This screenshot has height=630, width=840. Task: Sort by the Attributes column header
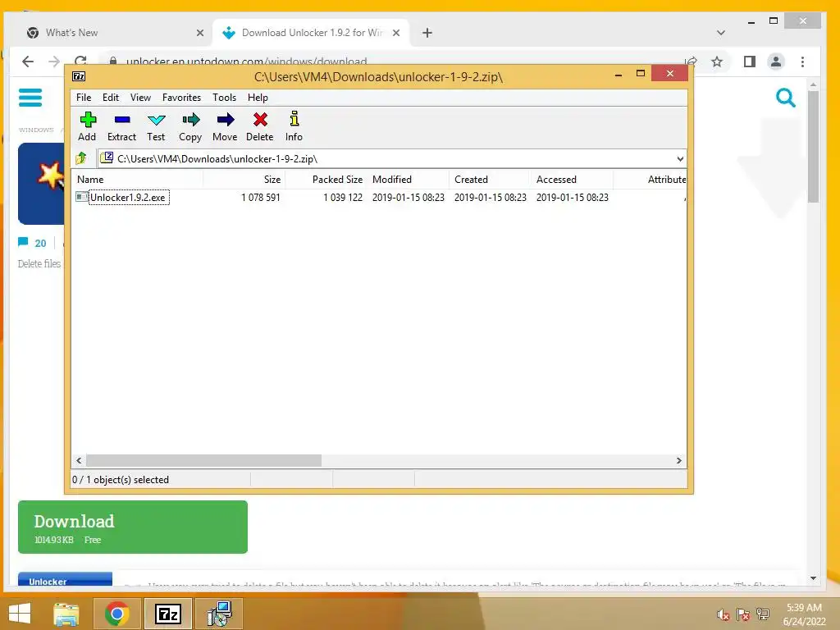point(651,180)
